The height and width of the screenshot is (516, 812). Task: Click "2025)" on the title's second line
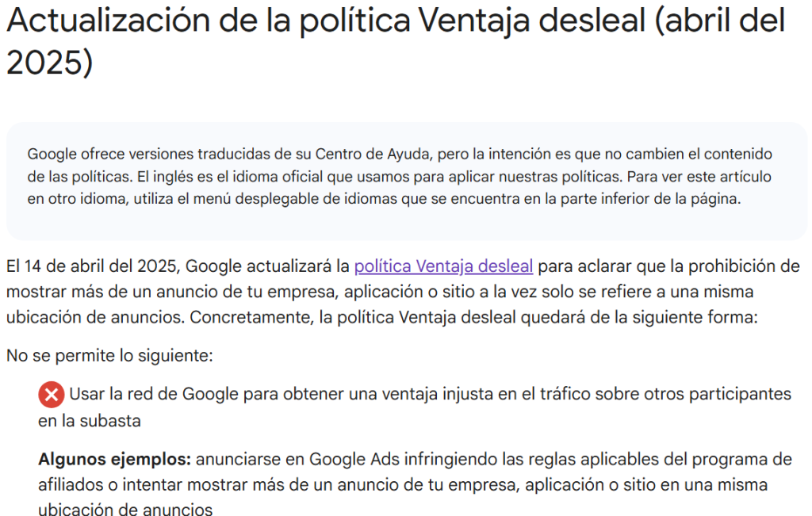[49, 63]
